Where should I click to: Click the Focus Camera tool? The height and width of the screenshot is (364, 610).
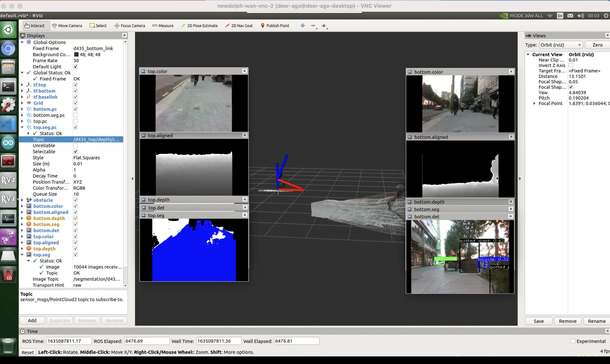tap(130, 26)
